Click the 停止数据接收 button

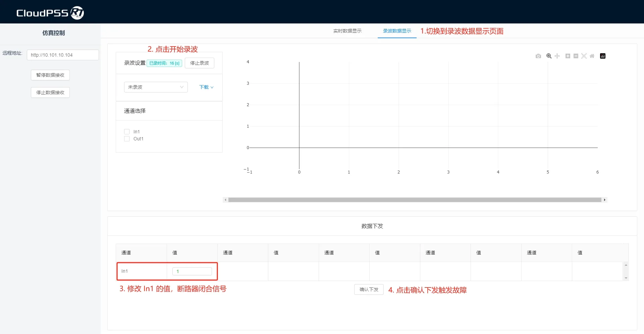pyautogui.click(x=50, y=92)
